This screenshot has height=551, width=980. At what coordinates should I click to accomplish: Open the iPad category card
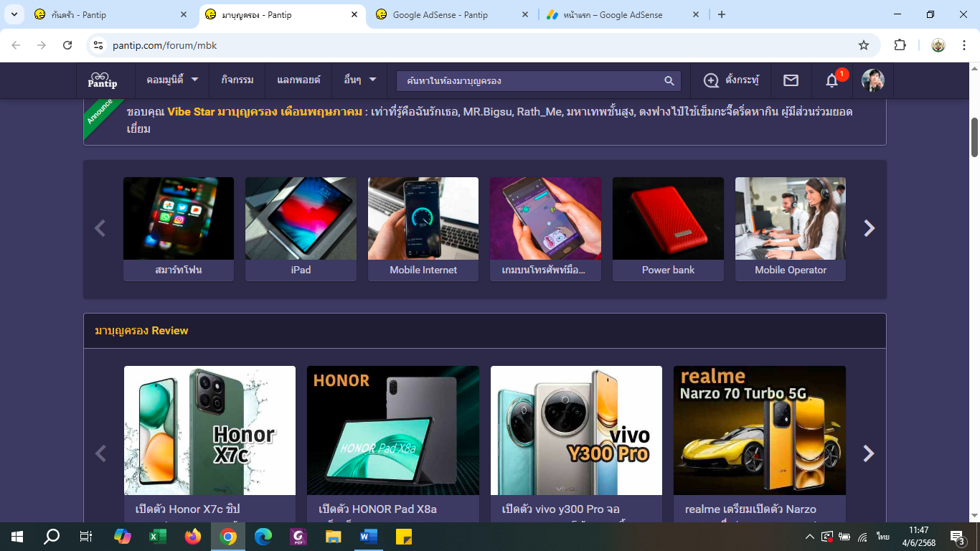point(301,229)
